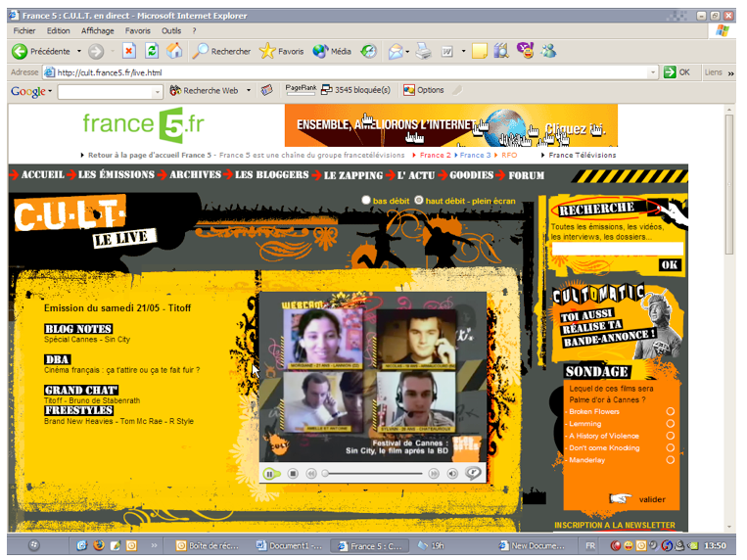Open the Google logo menu dropdown

(50, 90)
